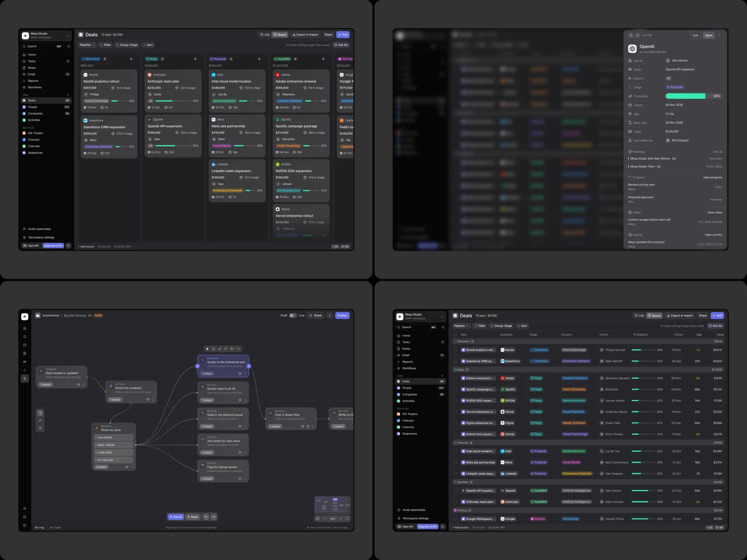This screenshot has height=560, width=747.
Task: Add new CRM item in board window sidebar
Action: click(67, 95)
